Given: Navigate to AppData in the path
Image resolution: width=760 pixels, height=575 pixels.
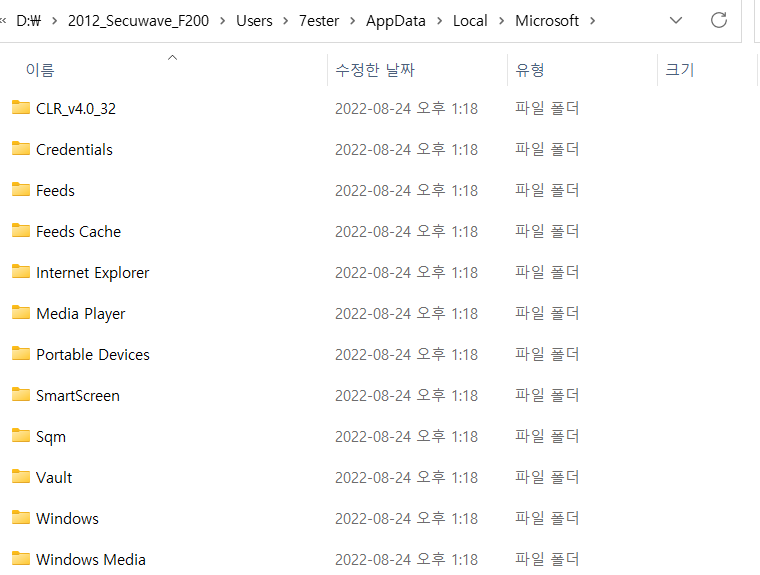Looking at the screenshot, I should tap(396, 21).
